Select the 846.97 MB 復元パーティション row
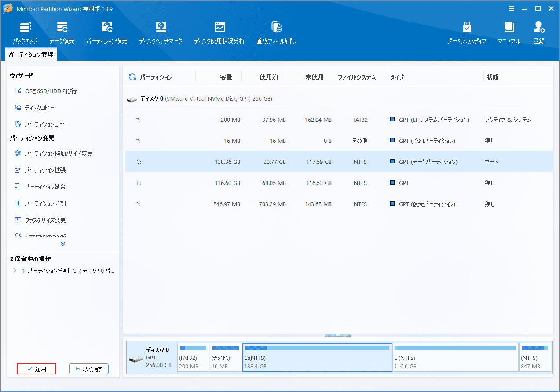Image resolution: width=560 pixels, height=392 pixels. [339, 204]
